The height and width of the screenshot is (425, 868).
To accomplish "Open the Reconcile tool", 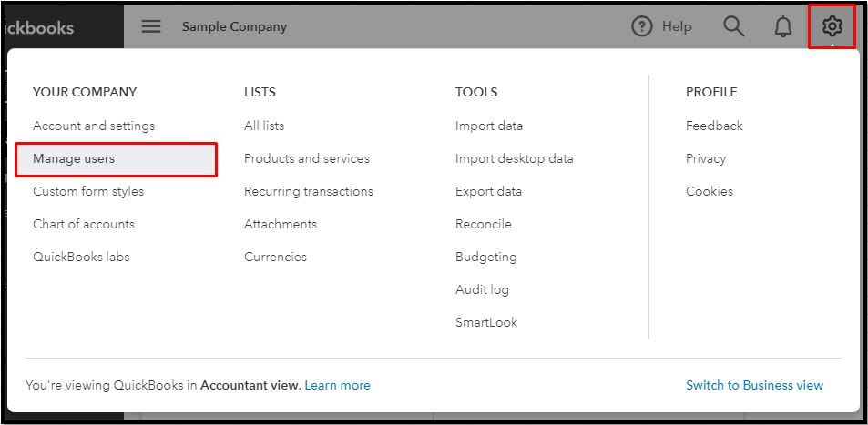I will point(484,224).
